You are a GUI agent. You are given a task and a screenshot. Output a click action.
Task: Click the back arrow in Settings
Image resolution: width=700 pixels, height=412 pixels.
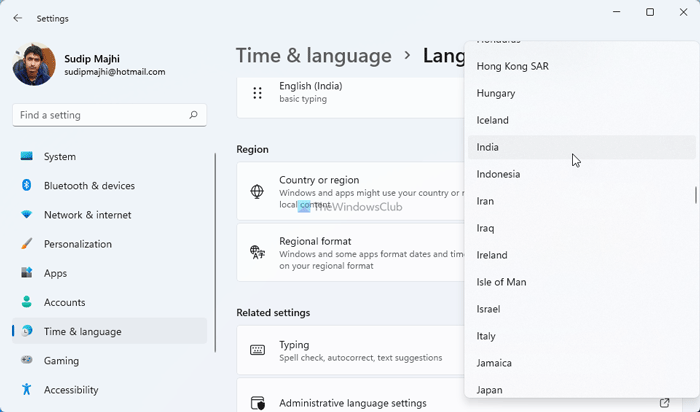click(16, 18)
